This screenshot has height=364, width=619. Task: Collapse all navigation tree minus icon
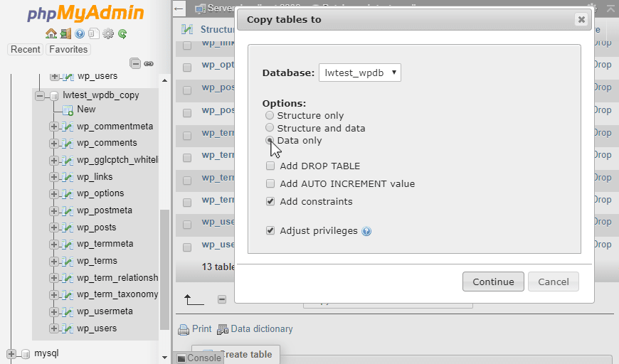pos(135,63)
